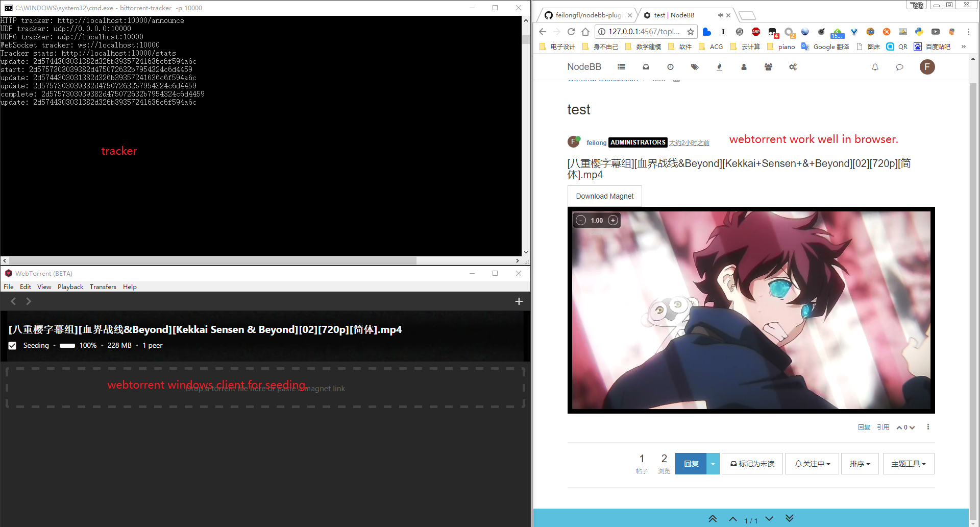Open 百度贴吧 bookmark
The height and width of the screenshot is (527, 980).
click(x=932, y=46)
